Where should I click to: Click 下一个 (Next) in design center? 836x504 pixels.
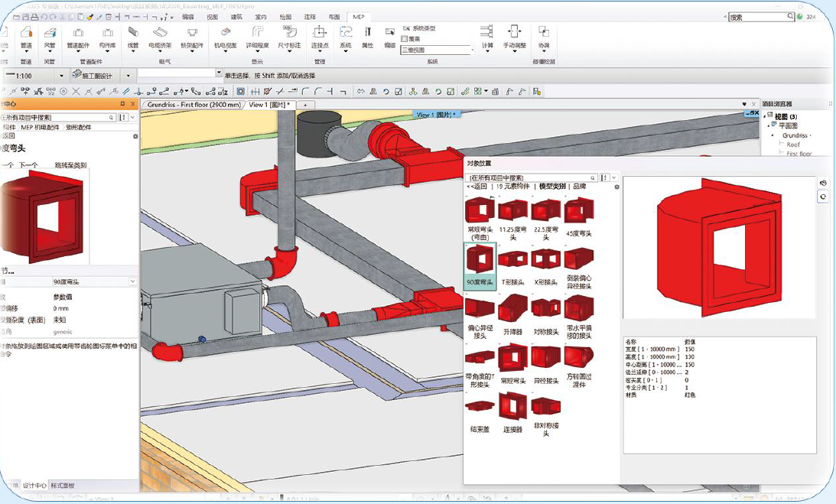(28, 165)
